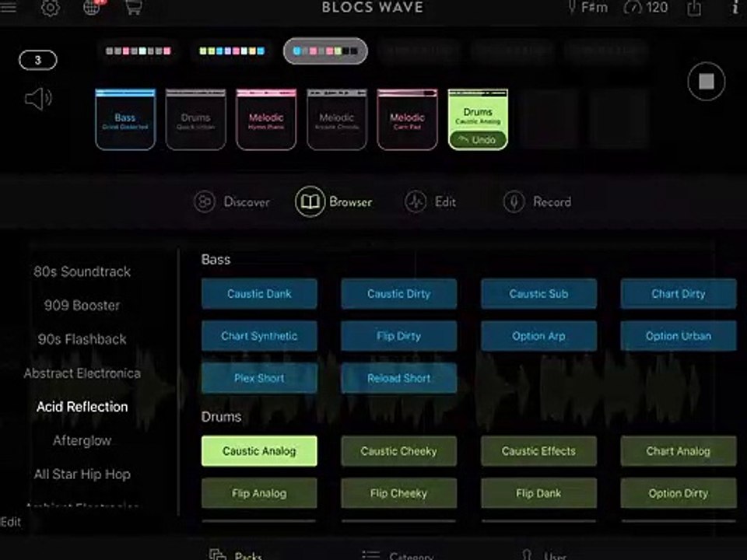Select the Melodic Hymn Piano pad
This screenshot has width=747, height=560.
[x=266, y=120]
